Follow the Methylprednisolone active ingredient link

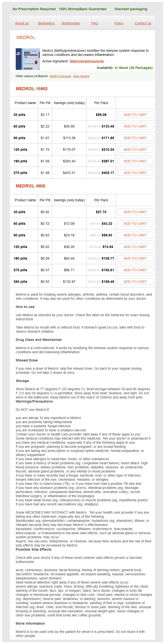(x=87, y=61)
